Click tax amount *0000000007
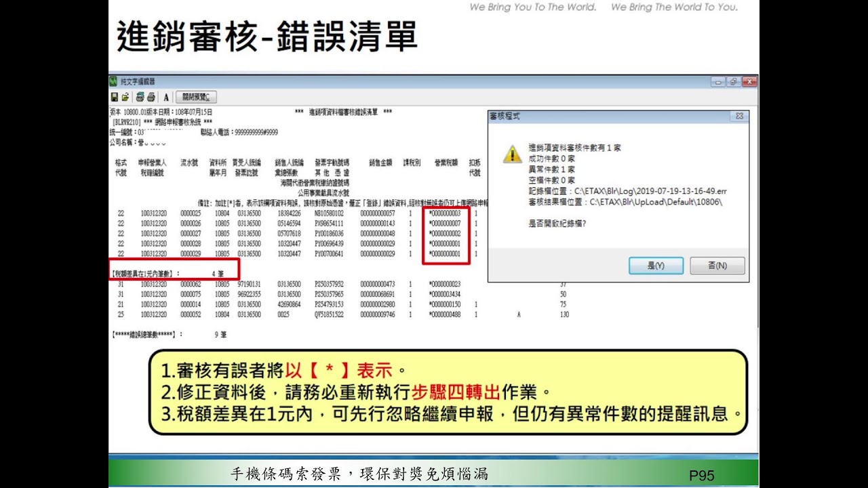Screen dimensions: 868x488 tap(445, 224)
